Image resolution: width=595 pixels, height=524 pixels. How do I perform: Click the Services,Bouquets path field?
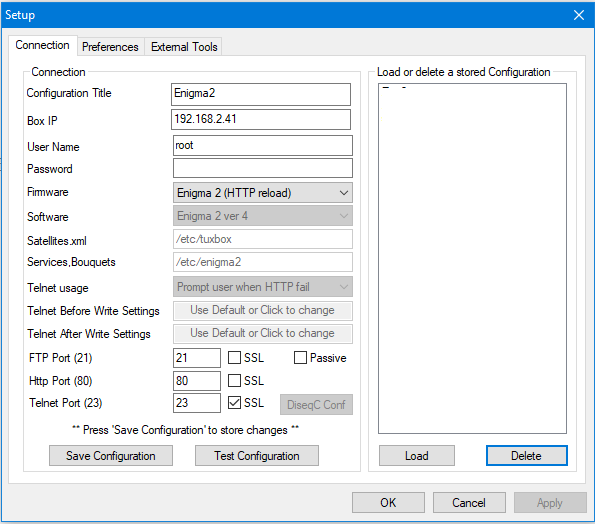coord(263,262)
